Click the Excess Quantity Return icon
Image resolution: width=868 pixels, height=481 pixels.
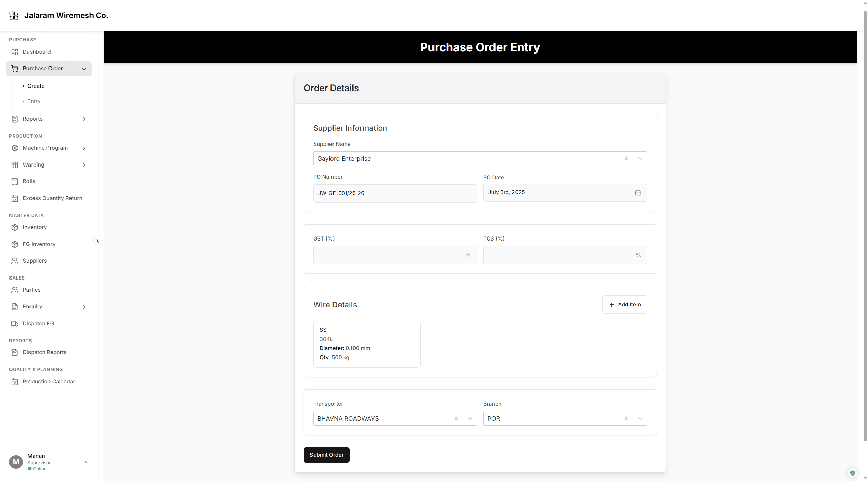(15, 198)
